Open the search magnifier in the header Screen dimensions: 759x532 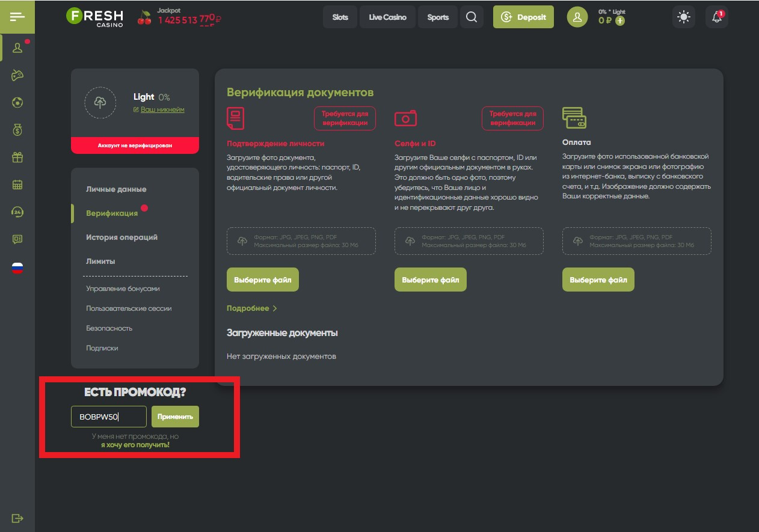(x=472, y=17)
